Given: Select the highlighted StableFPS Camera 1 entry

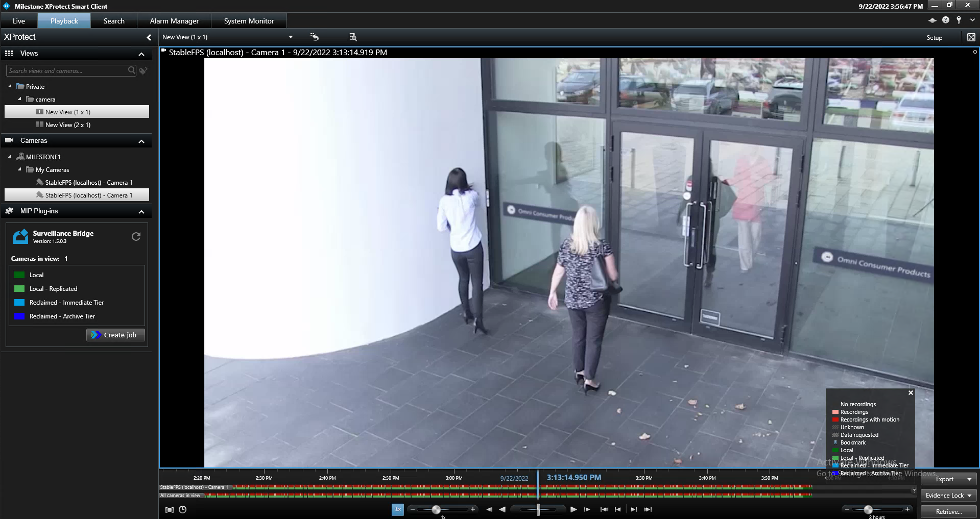Looking at the screenshot, I should click(77, 195).
